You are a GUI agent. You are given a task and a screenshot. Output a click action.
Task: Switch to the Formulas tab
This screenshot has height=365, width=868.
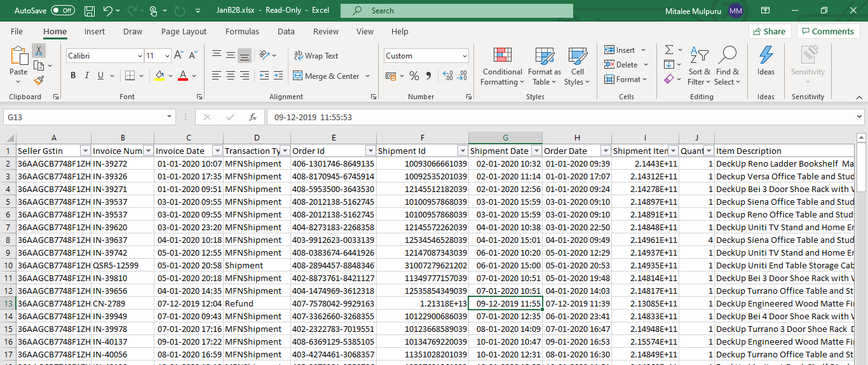(242, 31)
